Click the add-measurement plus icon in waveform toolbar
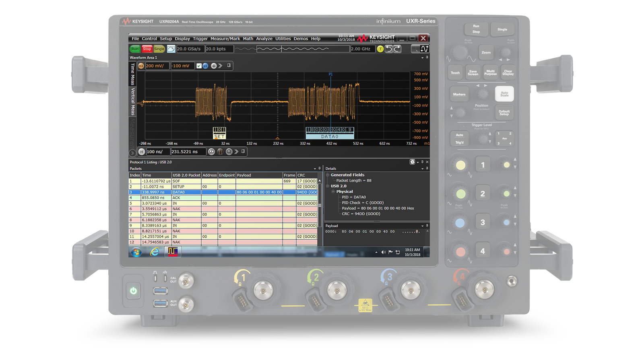Image resolution: width=644 pixels, height=362 pixels. tap(214, 66)
